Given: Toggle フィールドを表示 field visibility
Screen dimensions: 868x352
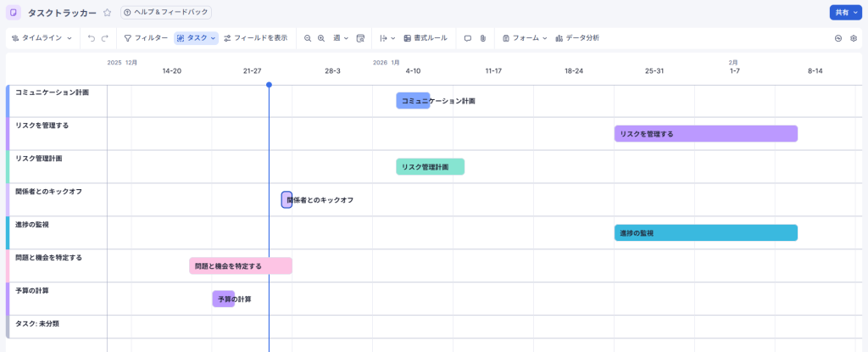Looking at the screenshot, I should click(255, 38).
